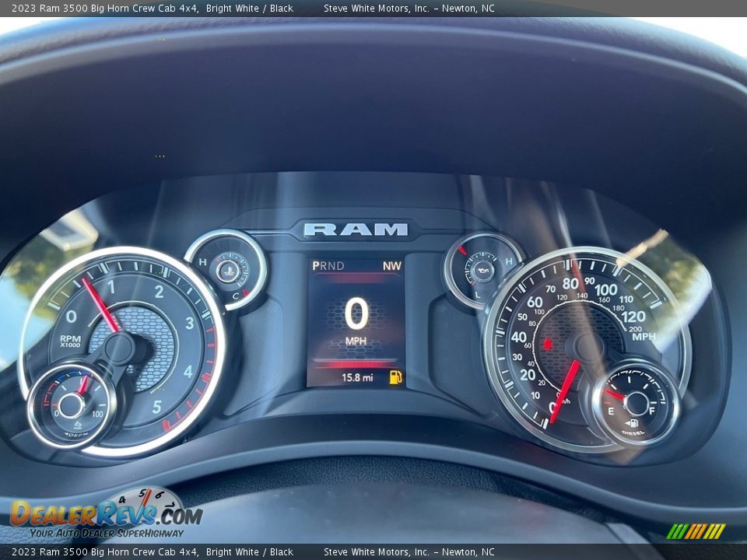This screenshot has height=560, width=747.
Task: Tap the RPM X1000 label on the tachometer
Action: (71, 341)
